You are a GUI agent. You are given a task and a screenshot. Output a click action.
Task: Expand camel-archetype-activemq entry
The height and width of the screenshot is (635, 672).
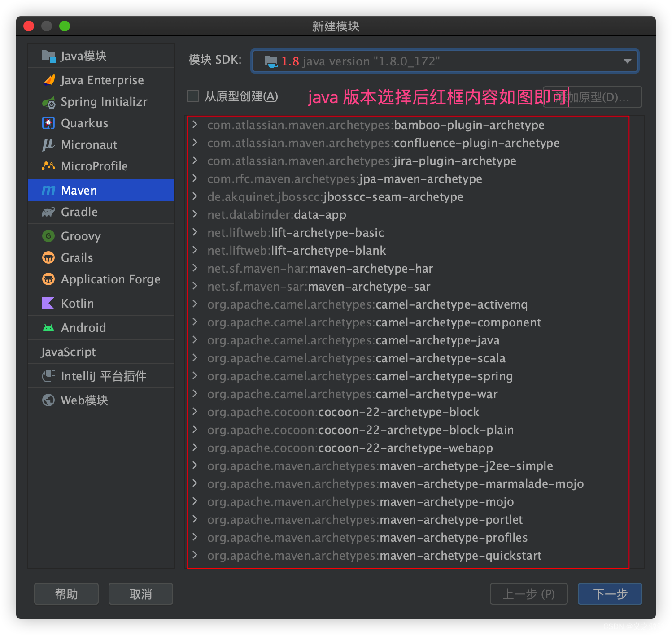click(195, 304)
